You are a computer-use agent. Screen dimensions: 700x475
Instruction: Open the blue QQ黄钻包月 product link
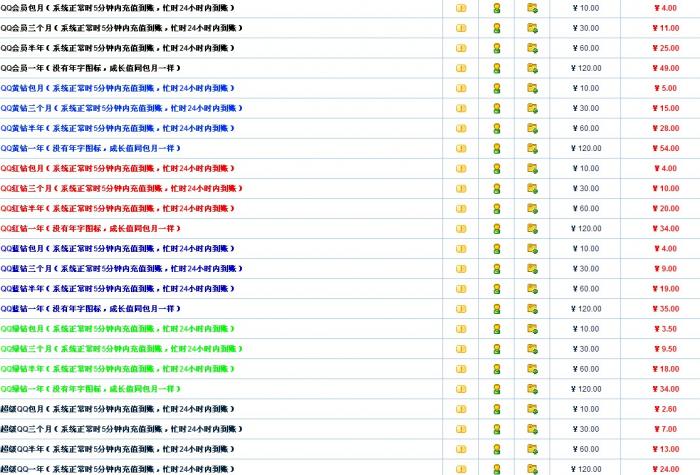[x=117, y=88]
